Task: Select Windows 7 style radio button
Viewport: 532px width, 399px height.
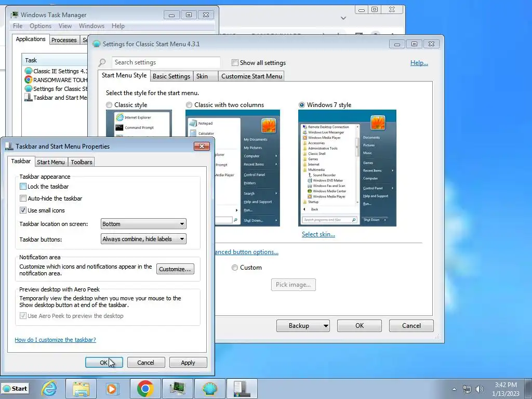Action: click(302, 105)
